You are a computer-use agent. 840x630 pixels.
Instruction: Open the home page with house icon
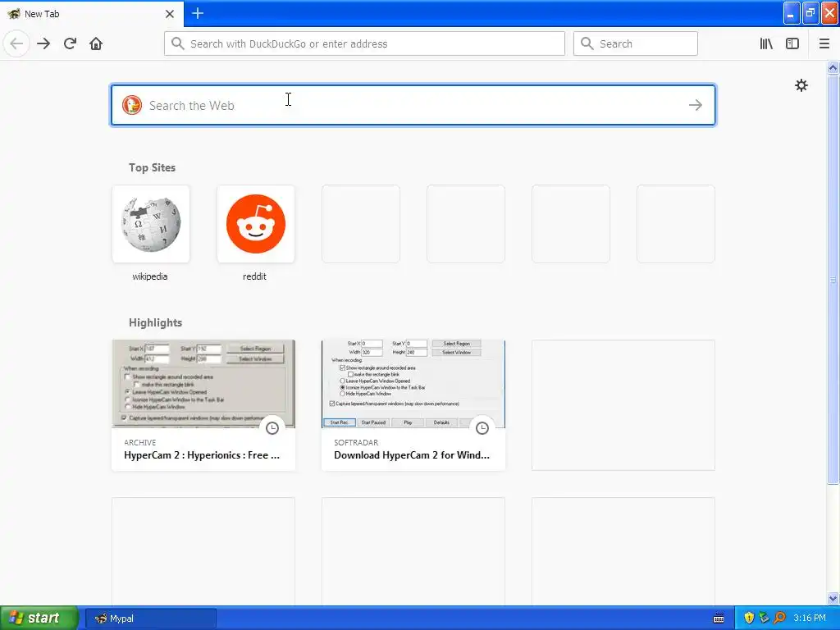pos(96,43)
